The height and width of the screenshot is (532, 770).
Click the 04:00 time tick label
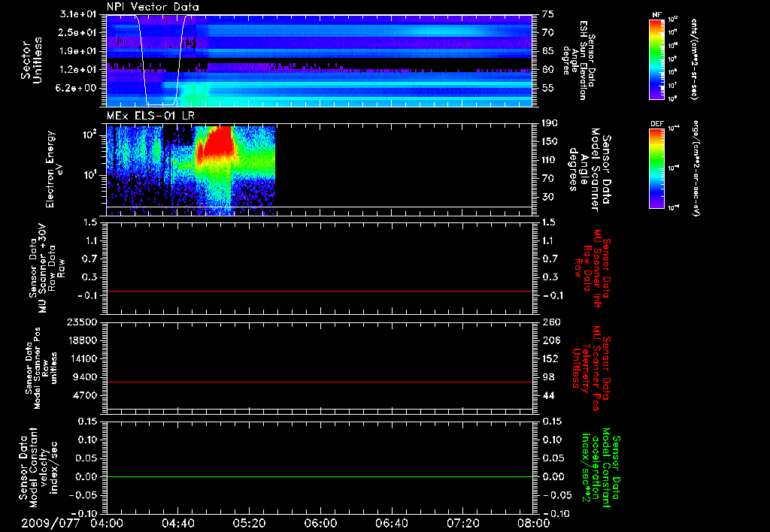pyautogui.click(x=106, y=523)
